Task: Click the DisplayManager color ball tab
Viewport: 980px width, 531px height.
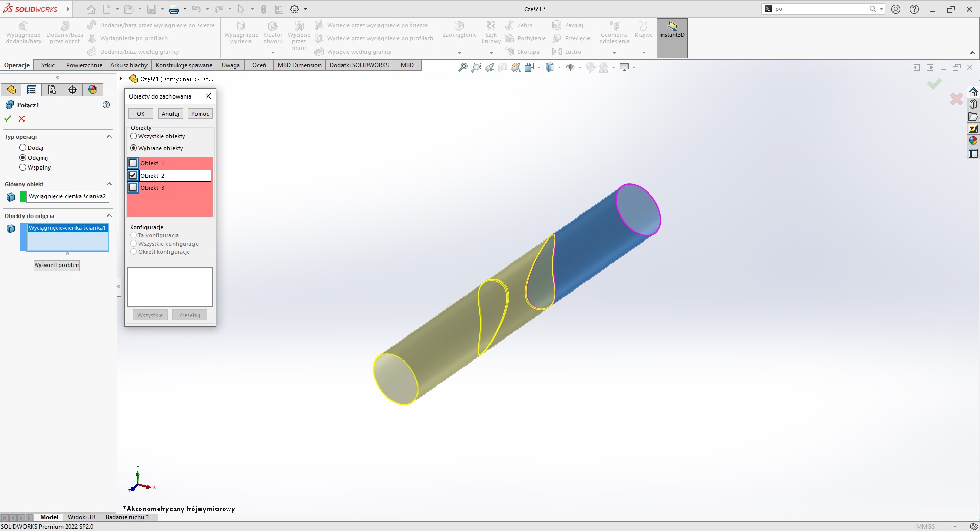Action: pyautogui.click(x=93, y=90)
